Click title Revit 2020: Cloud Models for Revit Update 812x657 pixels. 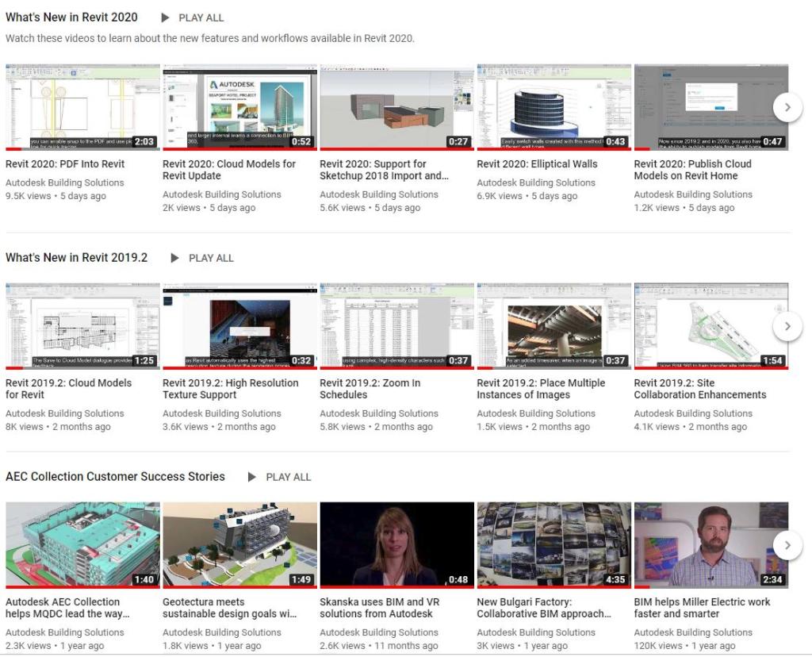point(229,170)
